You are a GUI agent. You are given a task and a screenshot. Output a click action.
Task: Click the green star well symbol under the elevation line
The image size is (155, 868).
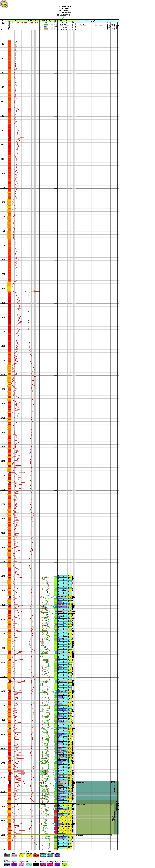63,18
